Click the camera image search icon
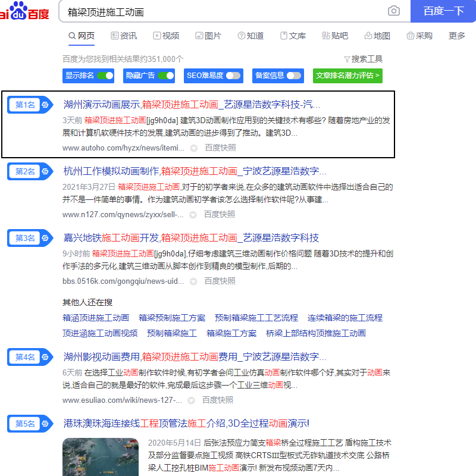Viewport: 476px width, 476px height. pyautogui.click(x=394, y=11)
